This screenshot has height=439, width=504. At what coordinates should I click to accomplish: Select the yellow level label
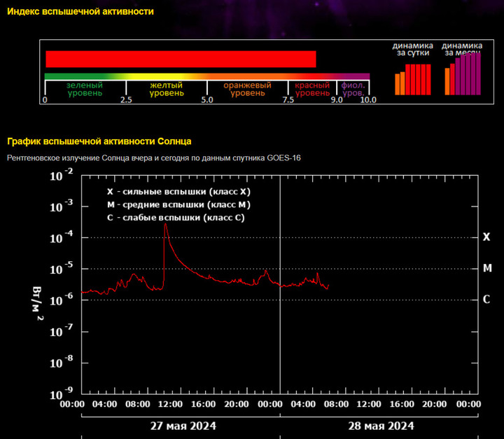pos(167,89)
